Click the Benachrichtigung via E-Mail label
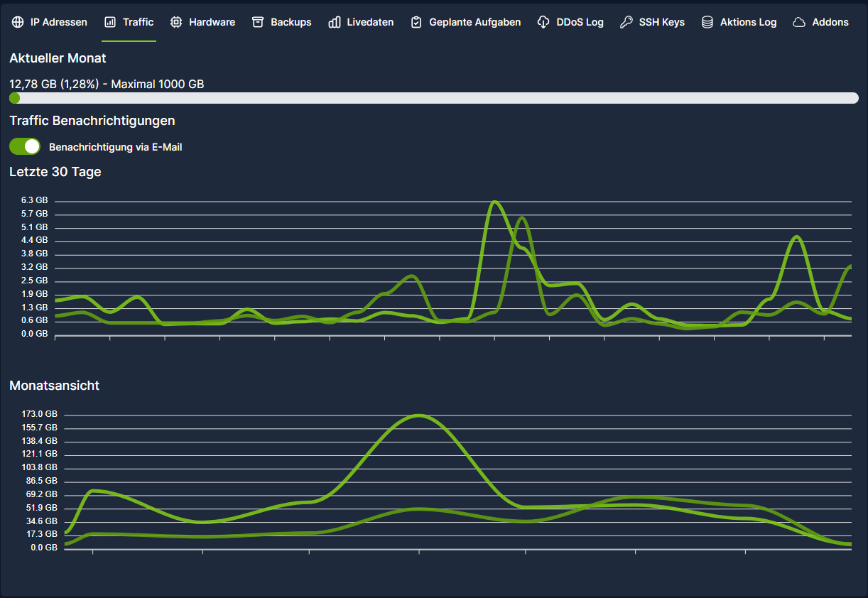This screenshot has height=598, width=868. pos(116,147)
